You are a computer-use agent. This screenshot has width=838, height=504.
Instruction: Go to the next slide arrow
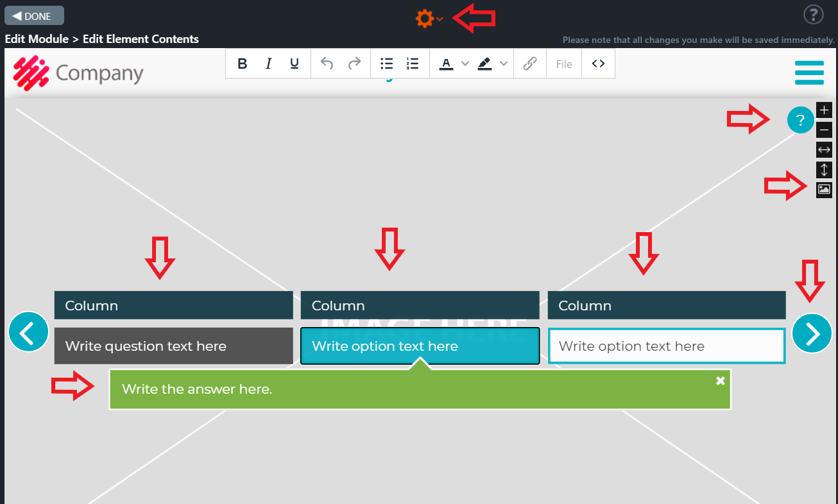[x=812, y=333]
